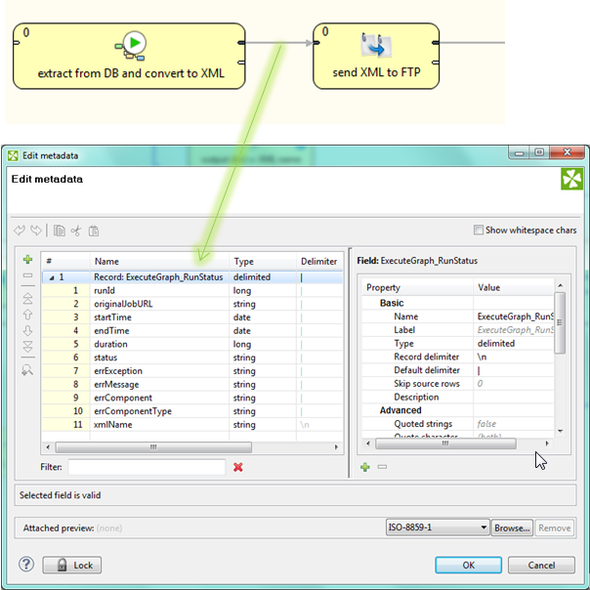
Task: Move the field to top
Action: click(x=27, y=298)
